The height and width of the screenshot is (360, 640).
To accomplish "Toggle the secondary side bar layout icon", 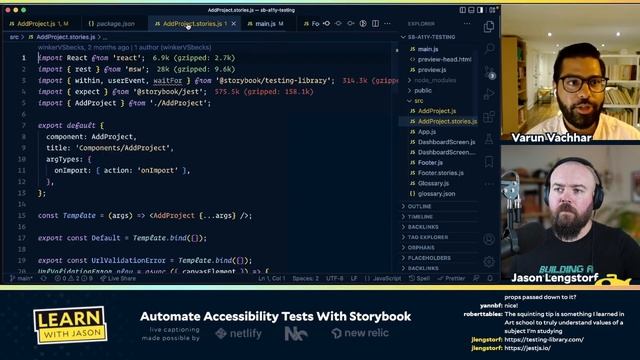I will coord(480,10).
